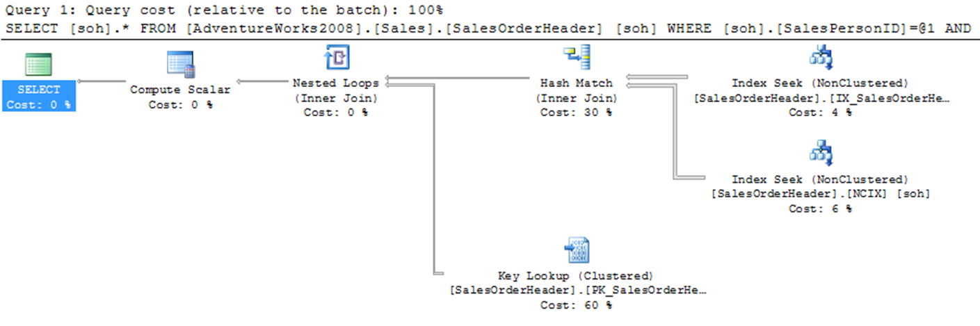
Task: Click the [SalesOrderHeader].[NCIX] [soh] text
Action: (x=820, y=194)
